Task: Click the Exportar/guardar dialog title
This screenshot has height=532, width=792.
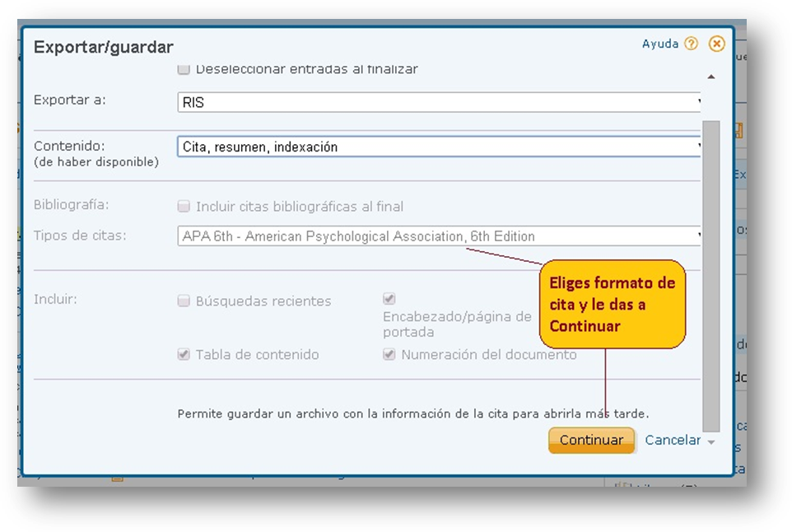Action: pyautogui.click(x=103, y=48)
